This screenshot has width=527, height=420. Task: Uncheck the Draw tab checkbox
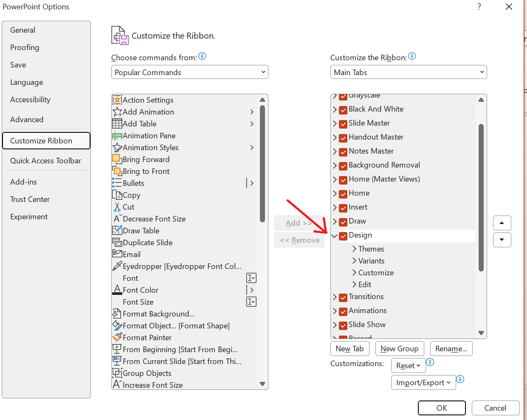[343, 222]
